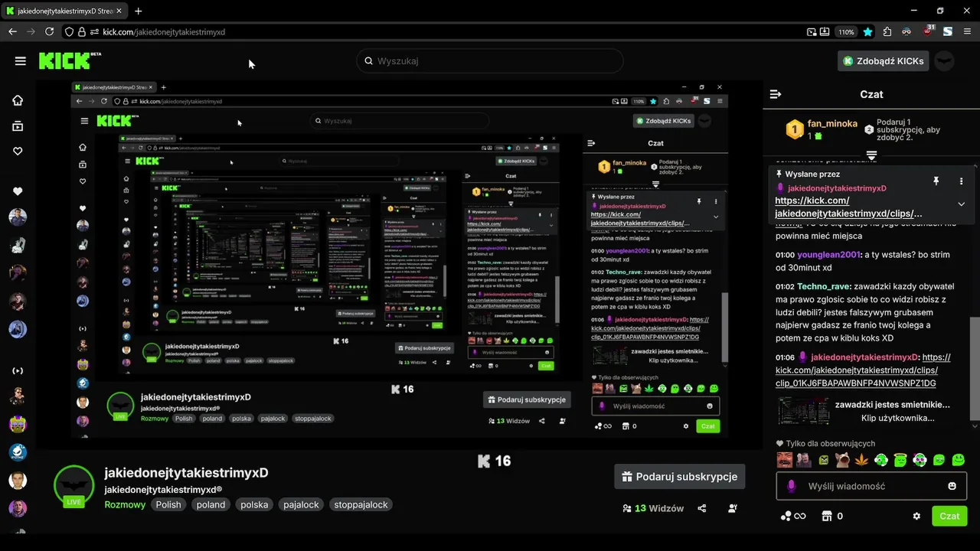Click the lock site info icon
980x551 pixels.
coord(83,32)
